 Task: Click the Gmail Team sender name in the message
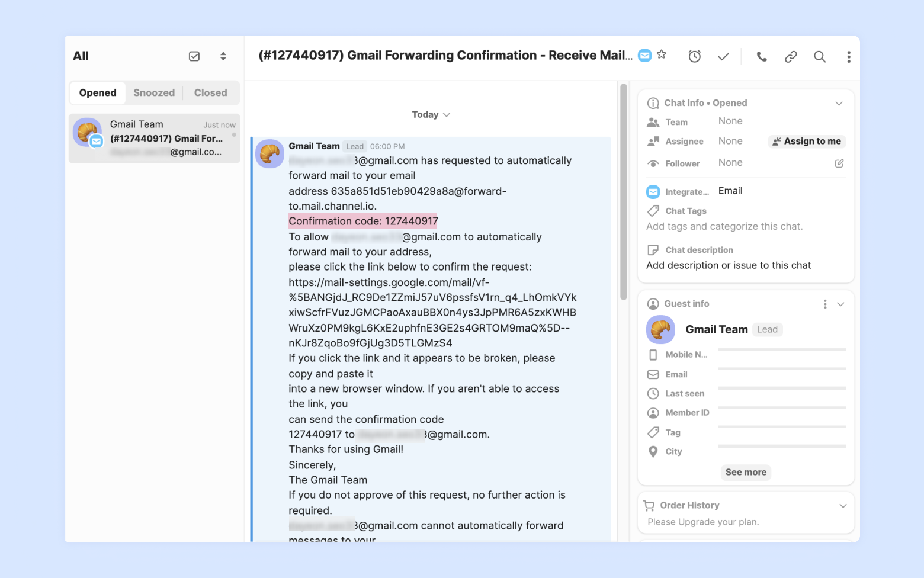click(x=314, y=146)
